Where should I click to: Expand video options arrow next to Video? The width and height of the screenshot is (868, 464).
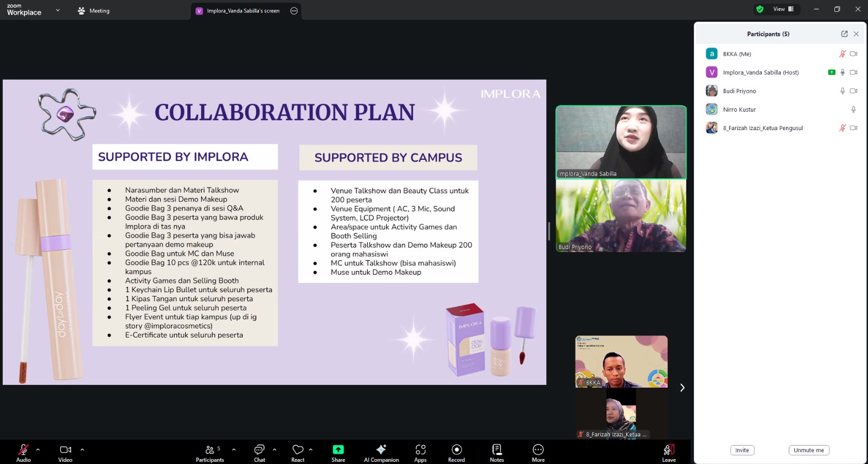pos(82,449)
